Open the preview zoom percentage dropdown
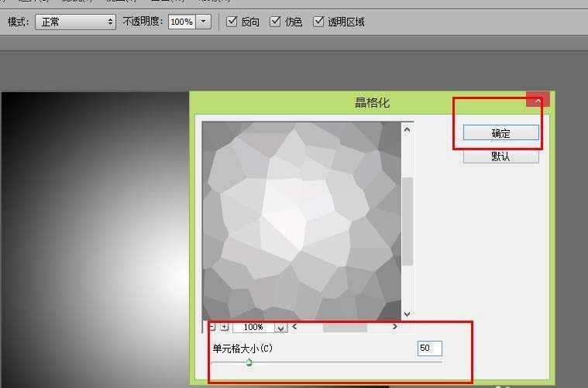588x388 pixels. [280, 328]
